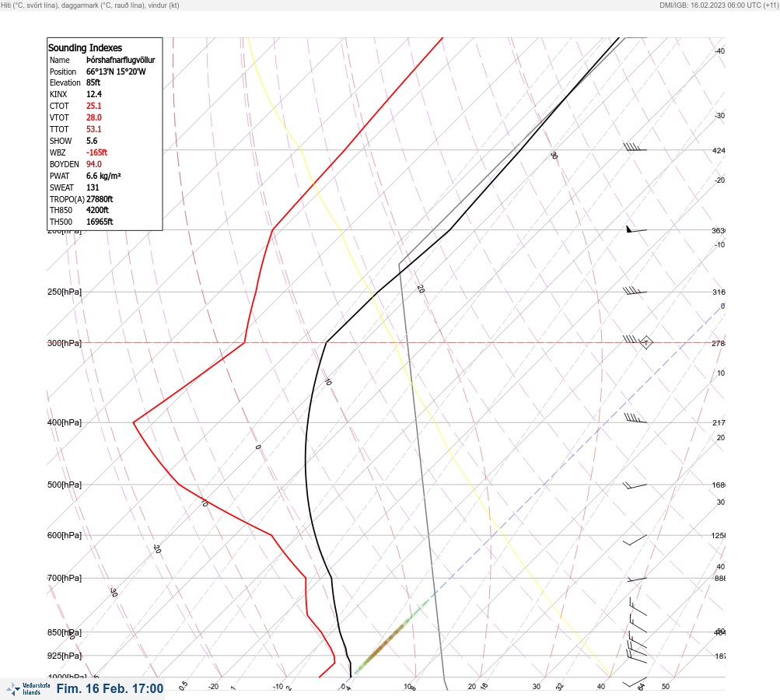Click TROPO(A) value '27880ft'
The height and width of the screenshot is (700, 780).
tap(100, 199)
